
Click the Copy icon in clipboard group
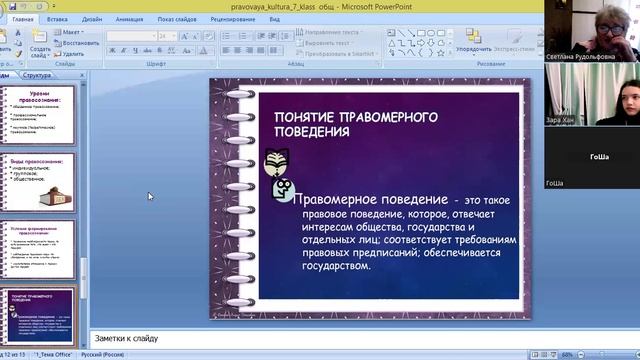[x=18, y=43]
